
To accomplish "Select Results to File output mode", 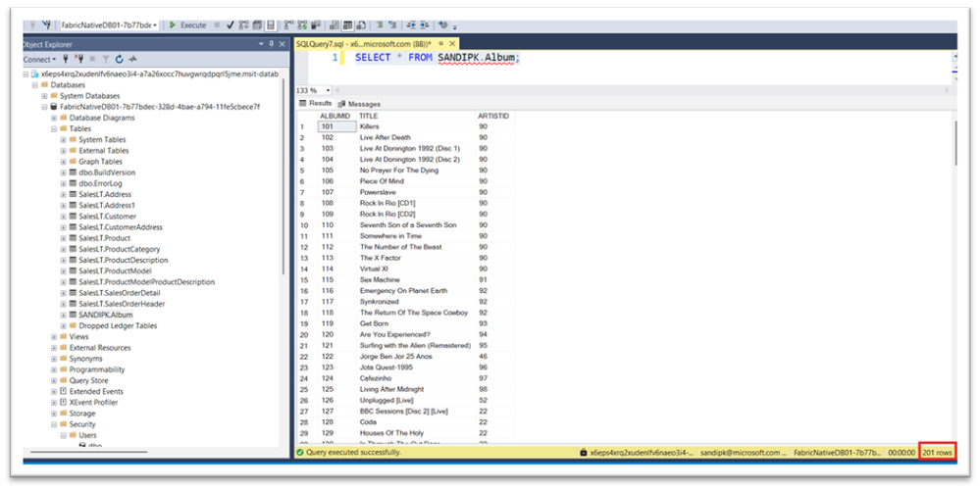I will [361, 25].
